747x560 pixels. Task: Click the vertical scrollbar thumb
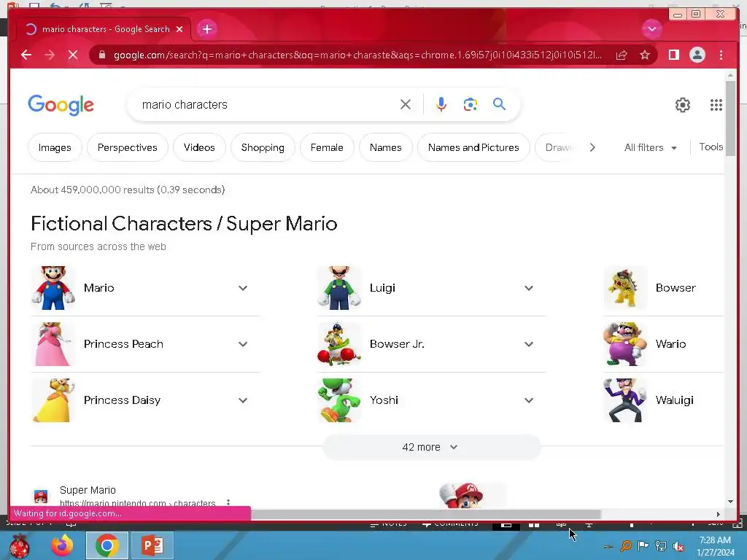[x=730, y=118]
